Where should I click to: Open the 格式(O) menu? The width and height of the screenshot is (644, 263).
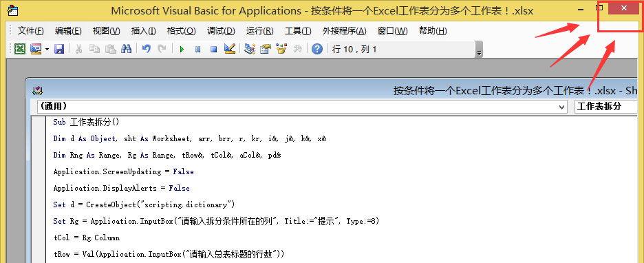[x=181, y=31]
